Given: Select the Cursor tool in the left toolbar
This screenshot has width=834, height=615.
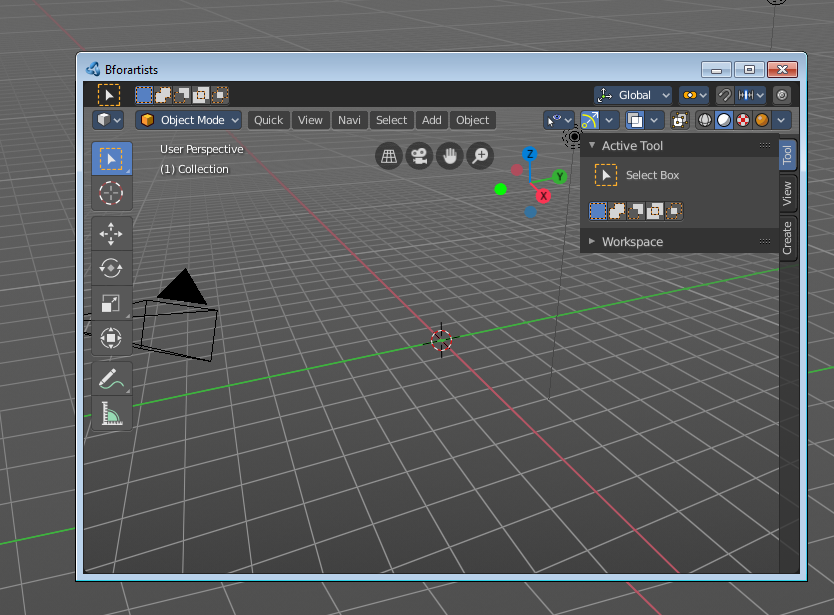Looking at the screenshot, I should (x=111, y=193).
